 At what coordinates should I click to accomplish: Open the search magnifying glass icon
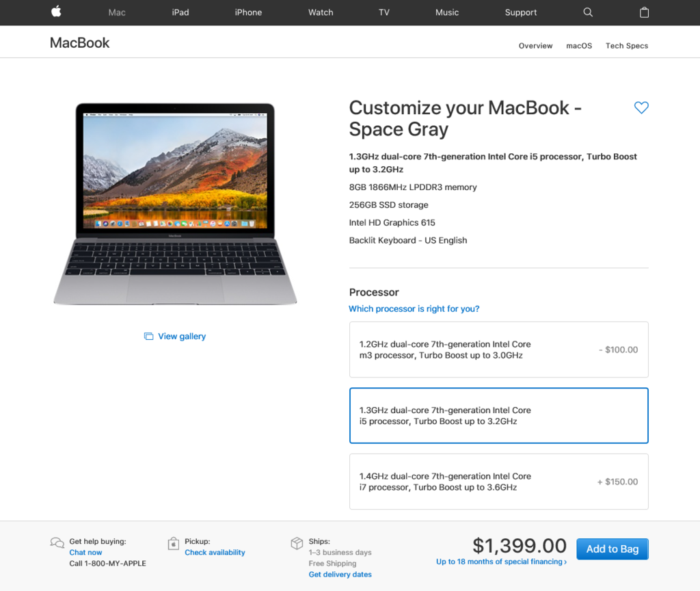point(588,12)
